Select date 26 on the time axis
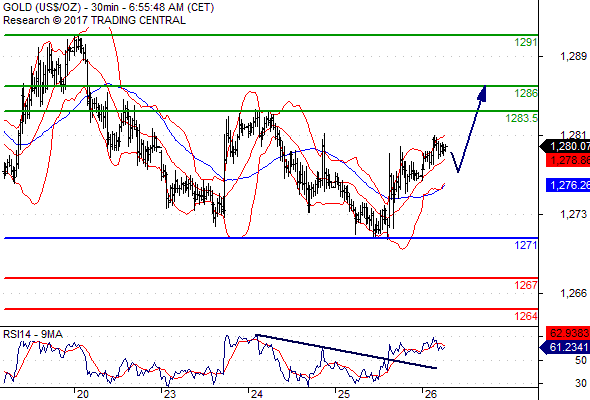Screen dimensions: 590x400 pos(430,394)
